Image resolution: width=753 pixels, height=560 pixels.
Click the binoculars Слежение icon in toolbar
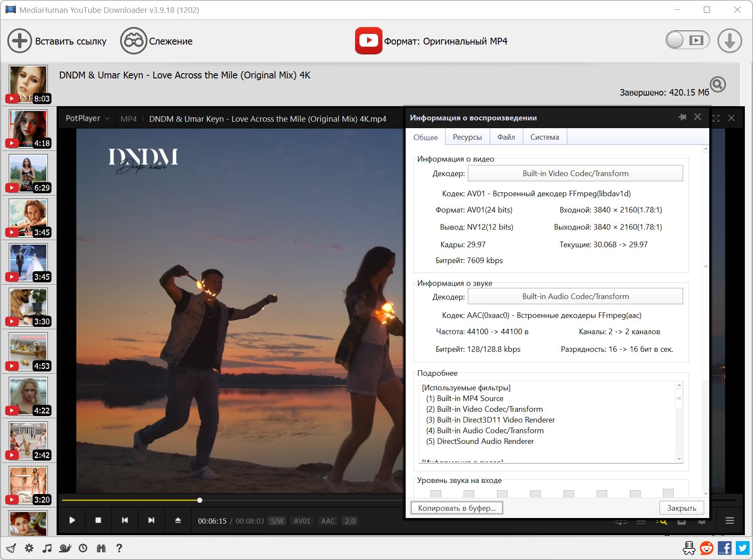(133, 41)
